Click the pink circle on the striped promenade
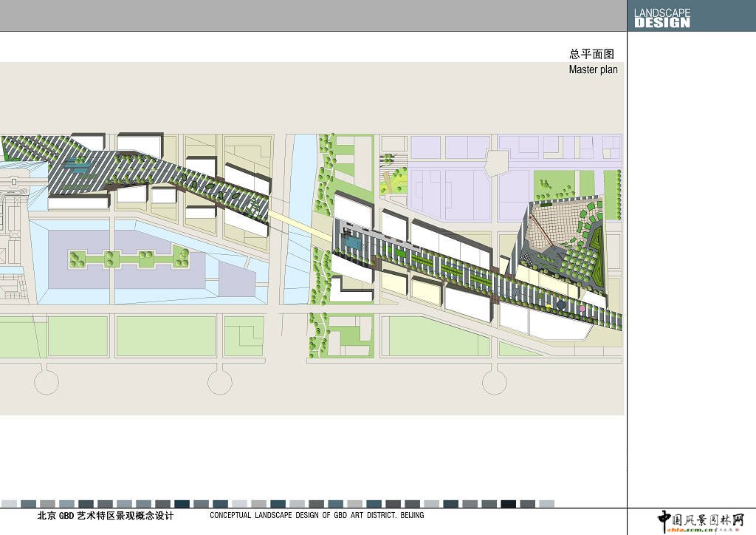 coord(582,308)
